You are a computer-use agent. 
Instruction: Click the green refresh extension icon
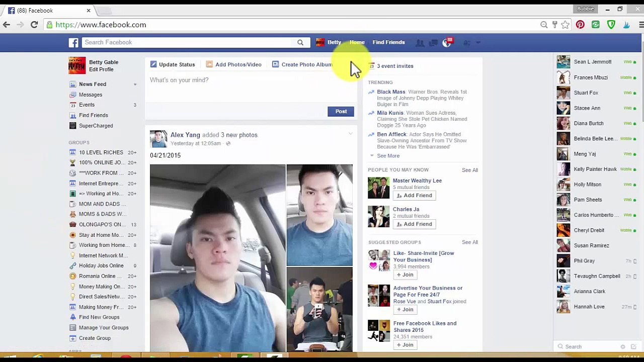[x=596, y=25]
